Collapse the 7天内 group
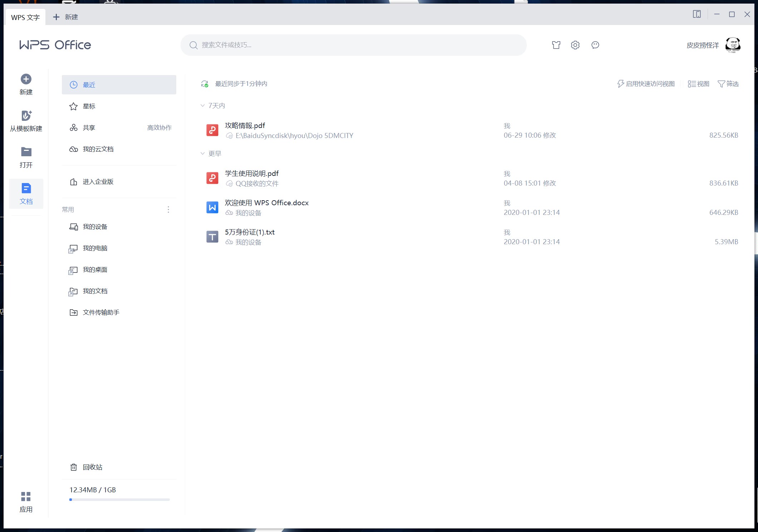 (203, 106)
